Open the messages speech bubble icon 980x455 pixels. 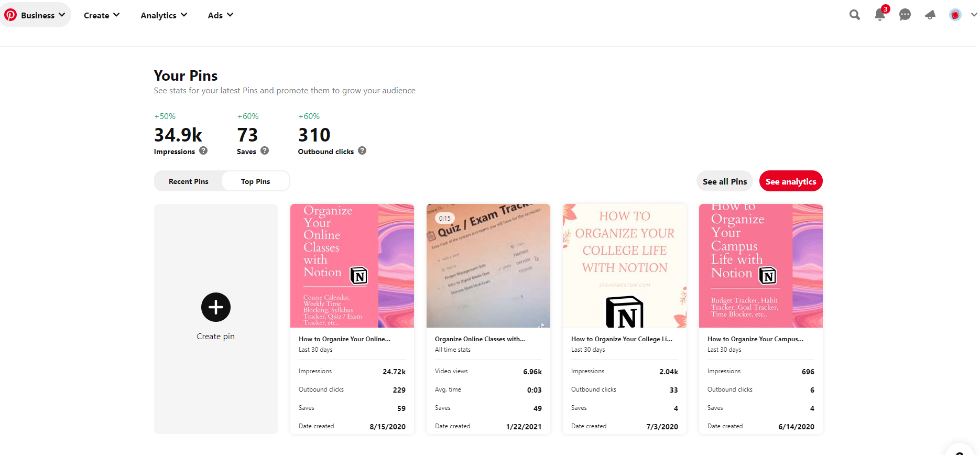pyautogui.click(x=905, y=15)
